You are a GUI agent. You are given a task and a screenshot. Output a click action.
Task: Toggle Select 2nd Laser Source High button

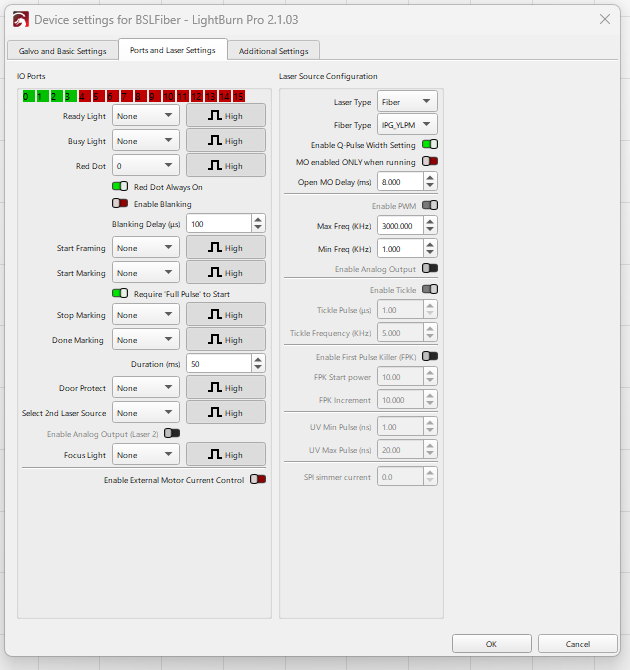point(226,413)
